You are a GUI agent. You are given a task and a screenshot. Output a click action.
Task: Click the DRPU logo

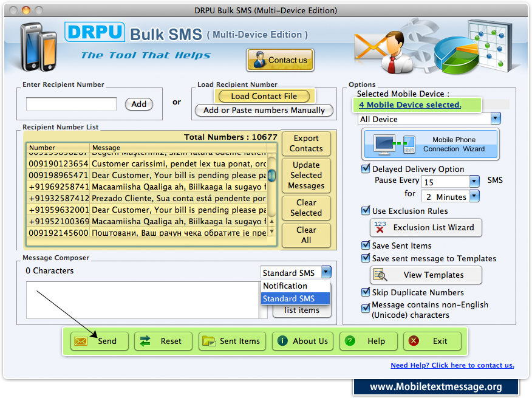(95, 32)
